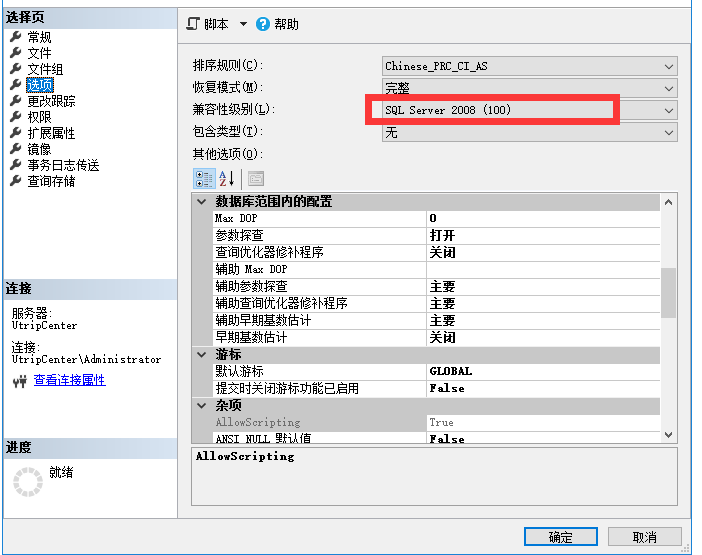The height and width of the screenshot is (555, 702).
Task: Click the 查询优化器修补程序 value 关闭
Action: coord(543,252)
